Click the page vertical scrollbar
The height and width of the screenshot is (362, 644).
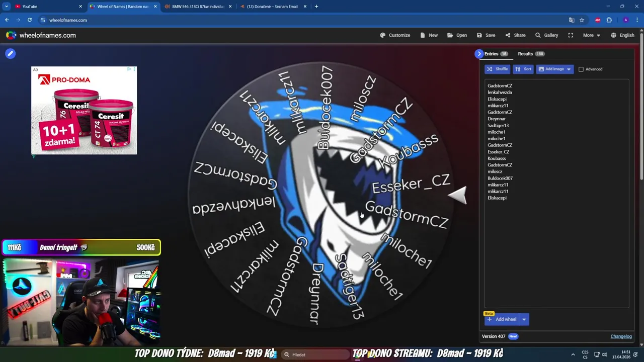click(x=641, y=106)
